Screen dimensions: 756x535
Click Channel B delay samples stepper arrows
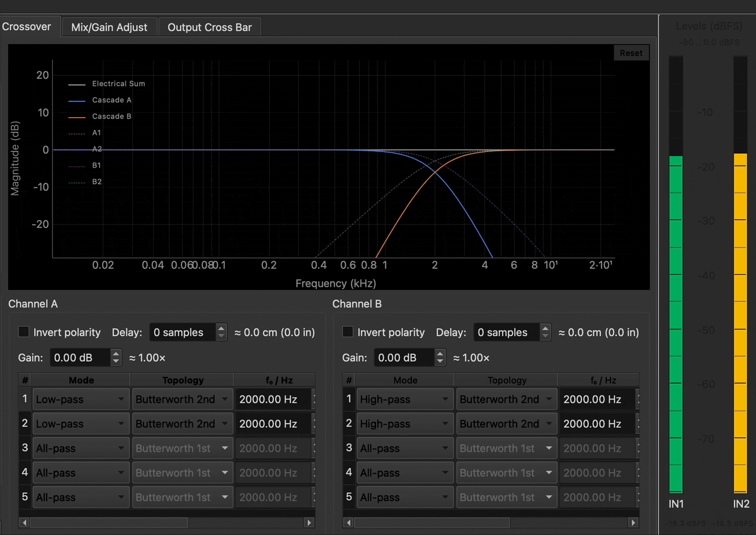[x=545, y=332]
